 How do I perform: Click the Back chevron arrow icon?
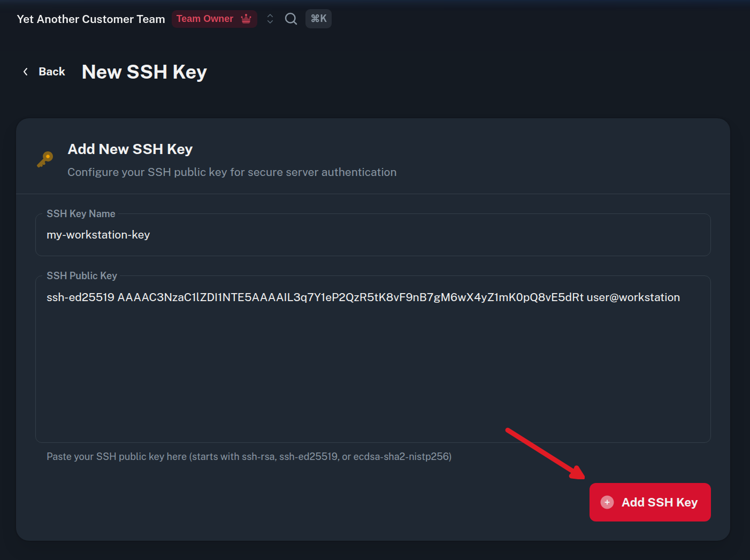click(25, 72)
